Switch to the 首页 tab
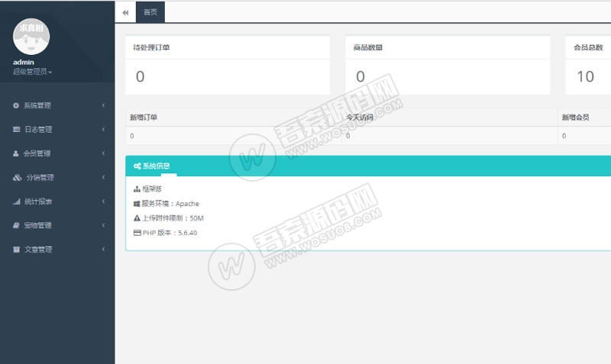611x364 pixels. coord(150,12)
